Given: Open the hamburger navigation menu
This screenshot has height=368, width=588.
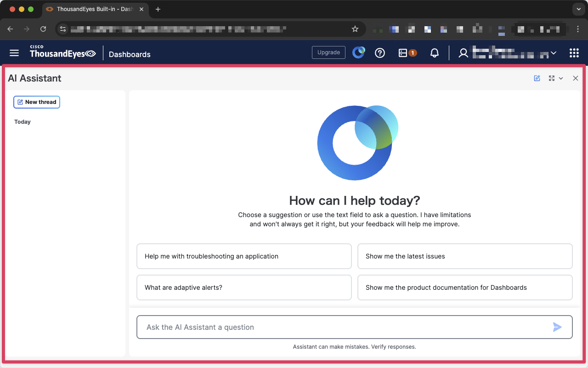Looking at the screenshot, I should click(14, 53).
